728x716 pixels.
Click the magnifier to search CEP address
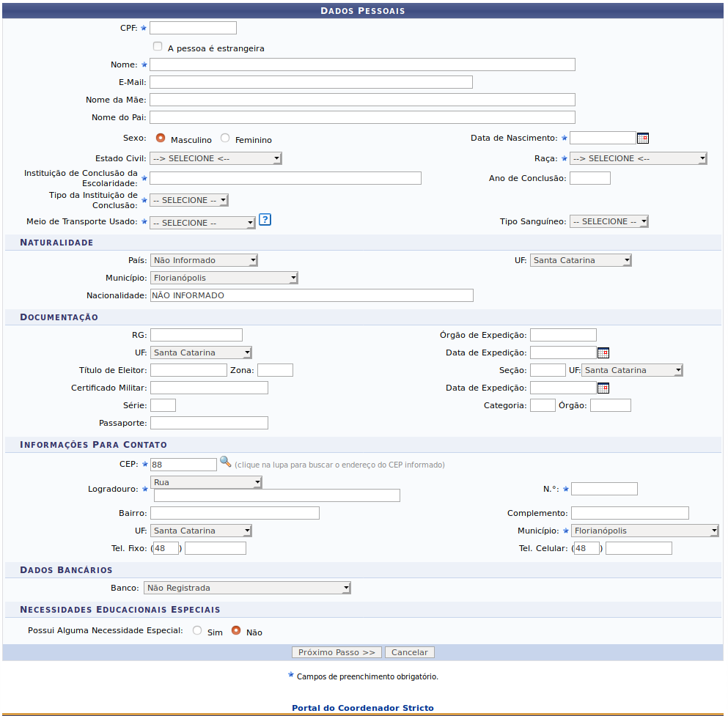point(225,462)
